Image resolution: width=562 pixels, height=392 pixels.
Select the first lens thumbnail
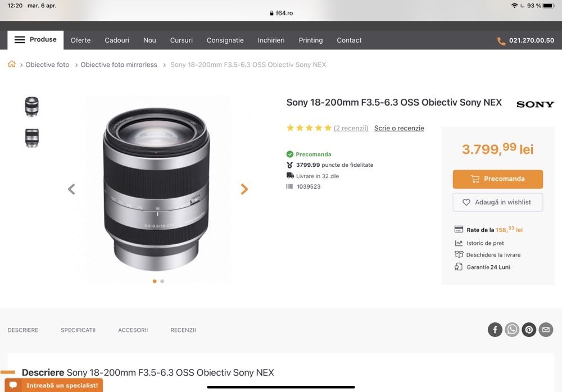32,106
